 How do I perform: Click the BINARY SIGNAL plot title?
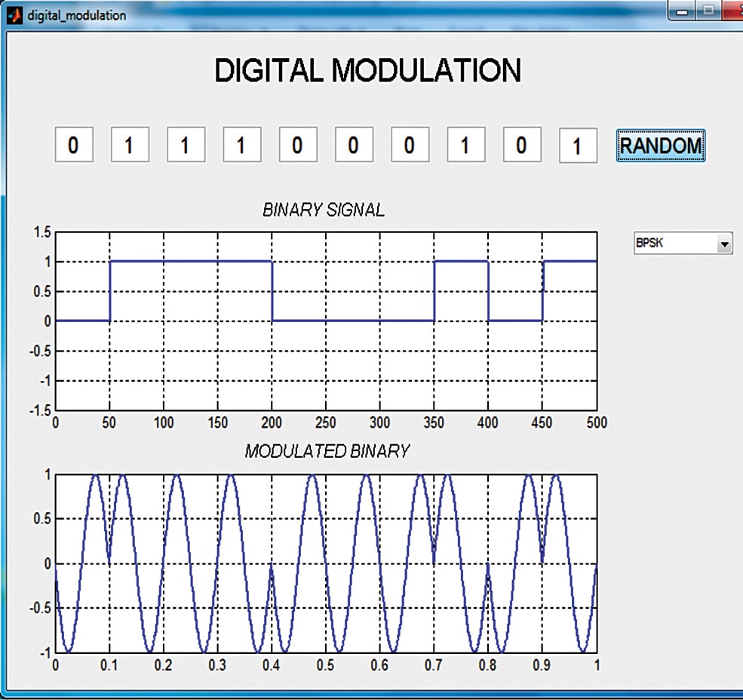click(x=323, y=210)
